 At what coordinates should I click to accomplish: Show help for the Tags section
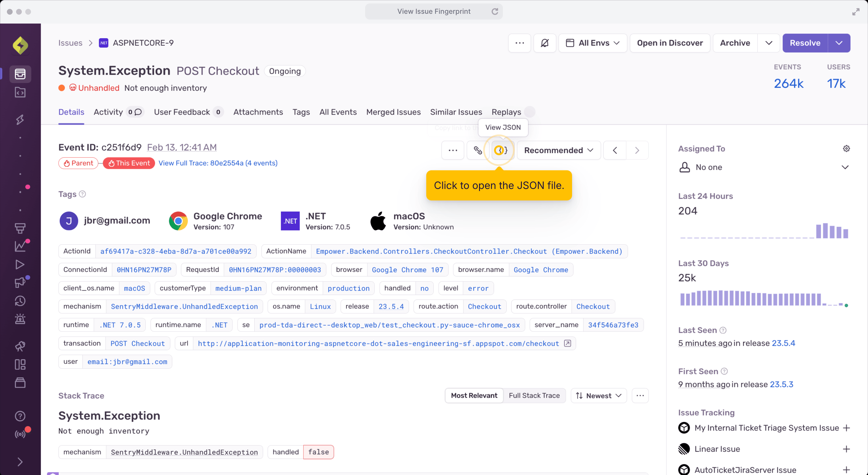point(82,194)
